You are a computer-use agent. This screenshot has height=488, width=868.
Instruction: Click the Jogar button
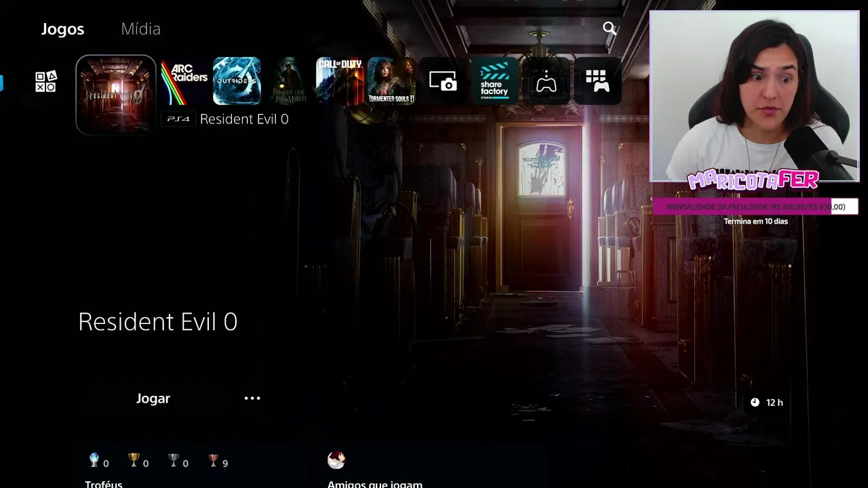point(153,399)
